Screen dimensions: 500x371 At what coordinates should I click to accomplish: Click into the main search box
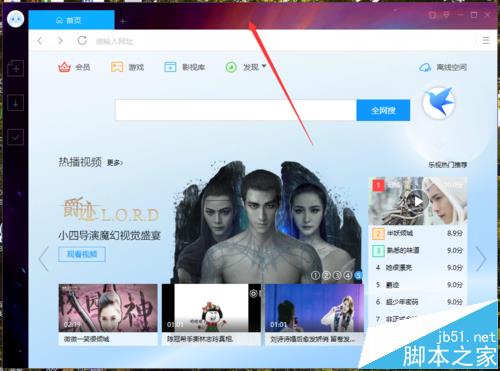pos(236,110)
